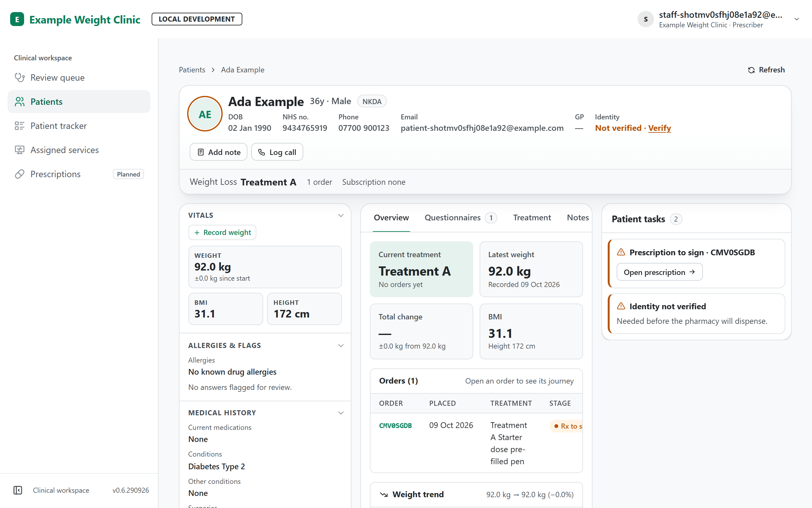Image resolution: width=812 pixels, height=508 pixels.
Task: Open the staff account dropdown chevron
Action: 797,19
